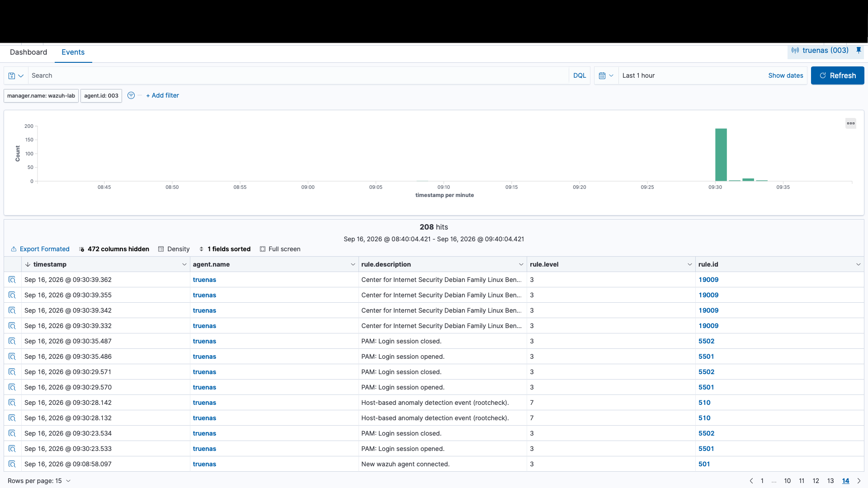Jump to results page 13
The width and height of the screenshot is (868, 488).
pyautogui.click(x=830, y=481)
